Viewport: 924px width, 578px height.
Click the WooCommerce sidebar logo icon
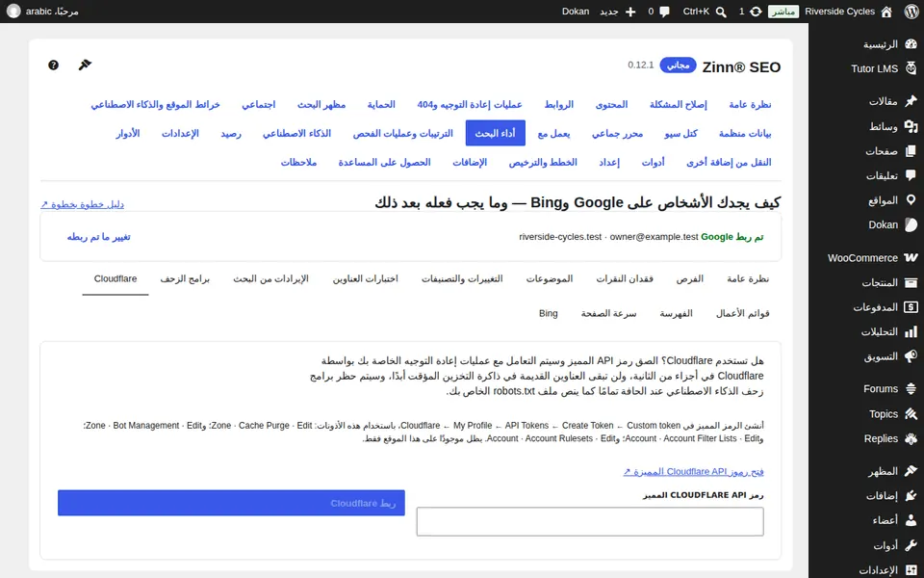pos(911,258)
